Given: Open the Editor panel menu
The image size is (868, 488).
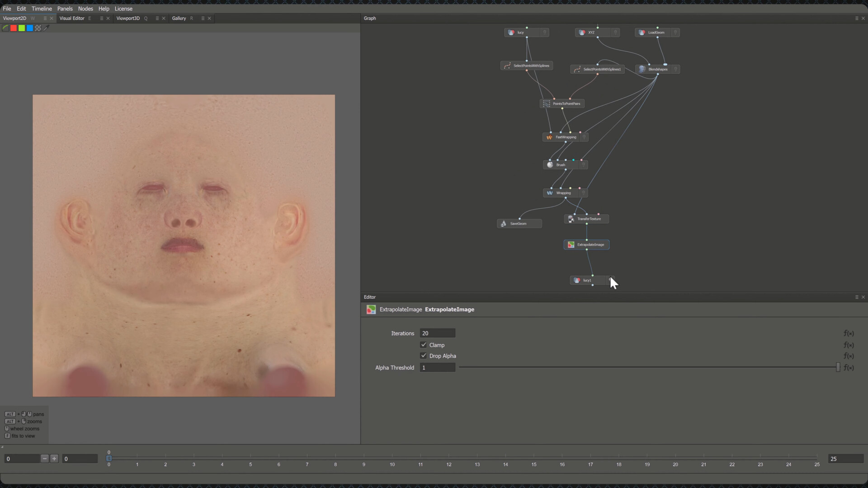Looking at the screenshot, I should (856, 297).
